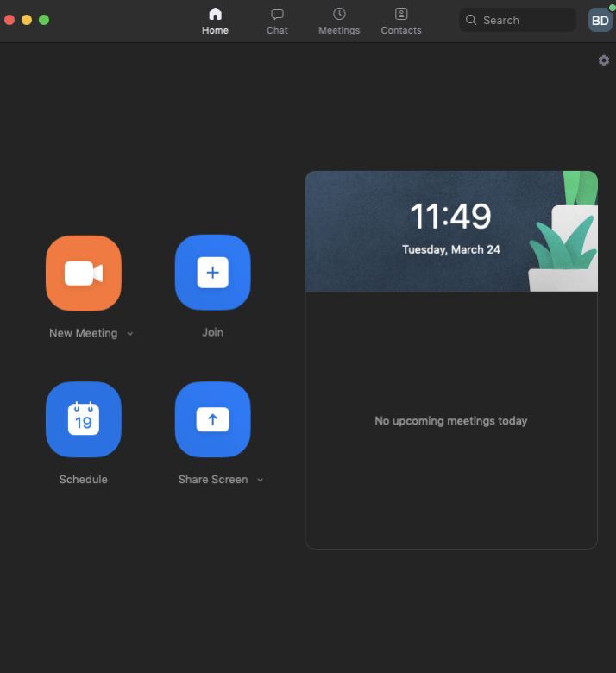
Task: Click into the Search field
Action: pos(518,20)
